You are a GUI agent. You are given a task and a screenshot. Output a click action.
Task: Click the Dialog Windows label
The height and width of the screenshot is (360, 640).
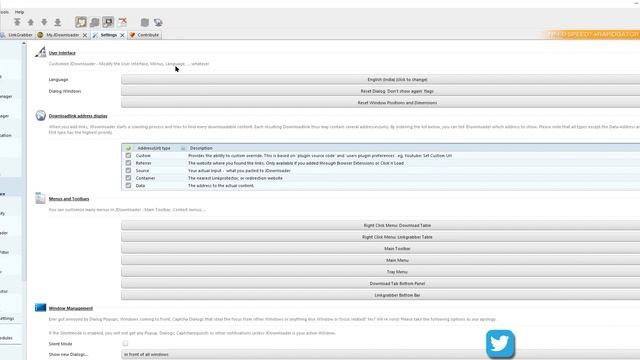click(x=65, y=91)
